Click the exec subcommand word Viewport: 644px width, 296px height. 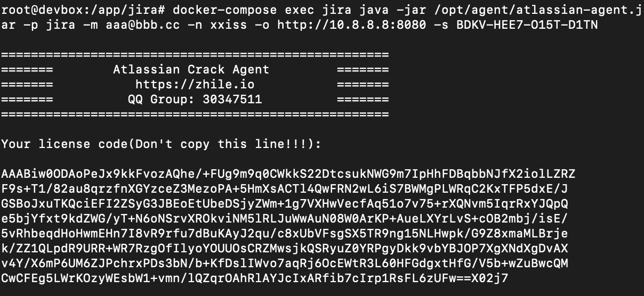click(x=298, y=10)
